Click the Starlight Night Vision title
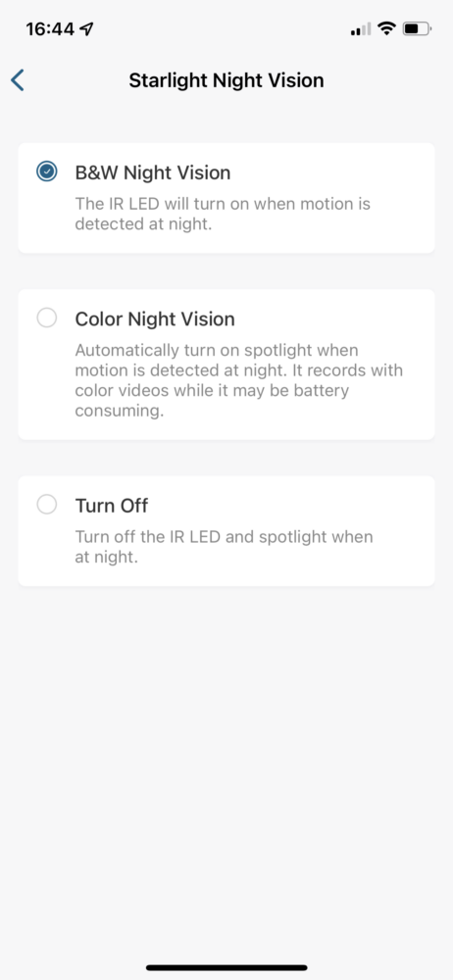 226,80
